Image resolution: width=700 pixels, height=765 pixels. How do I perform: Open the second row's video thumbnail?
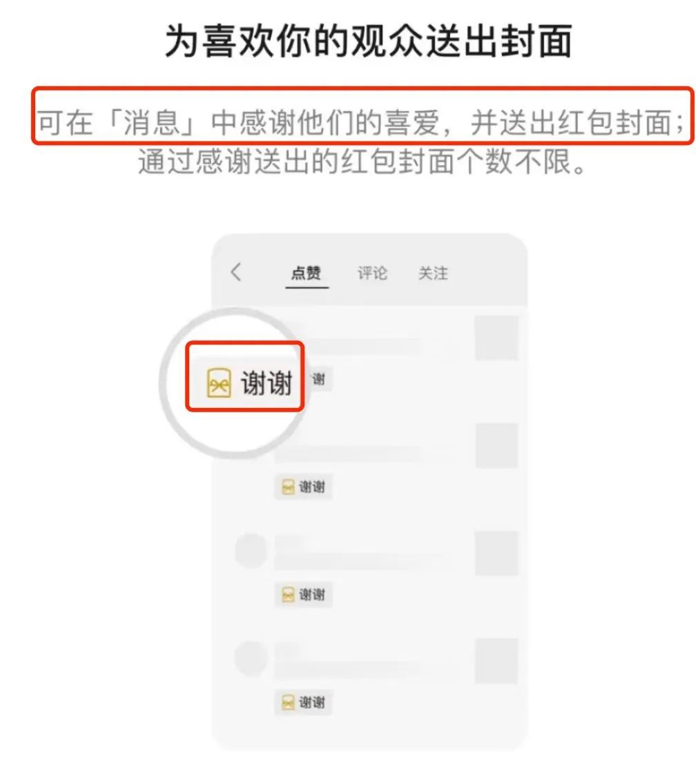496,445
